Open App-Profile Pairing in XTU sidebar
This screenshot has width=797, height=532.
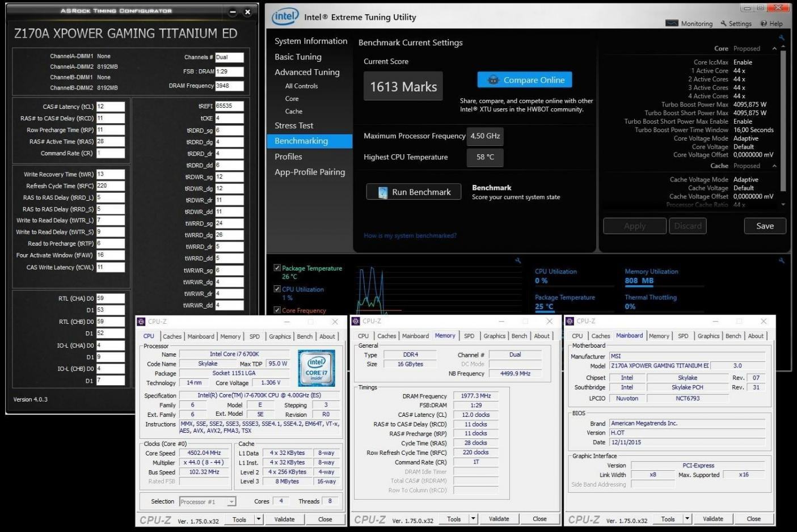(310, 172)
